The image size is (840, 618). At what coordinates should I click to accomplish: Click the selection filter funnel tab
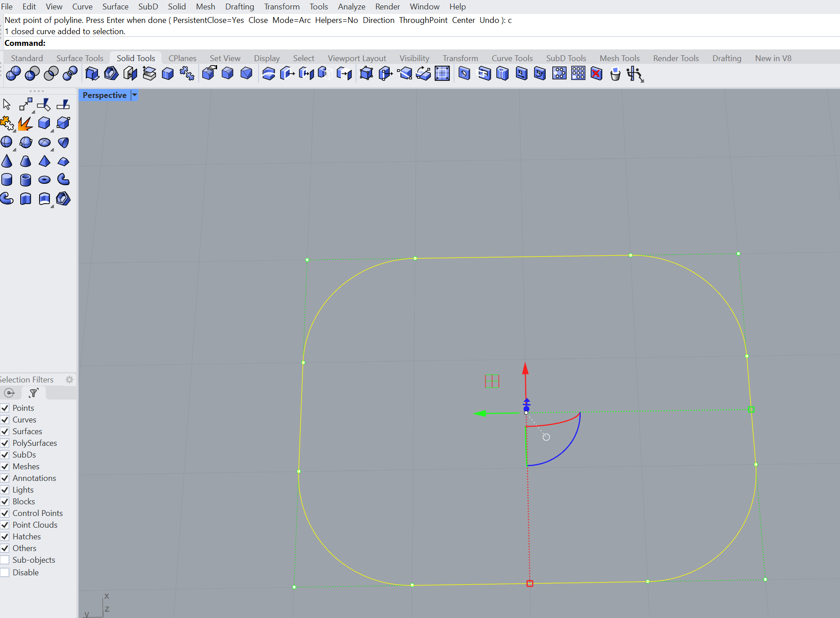click(x=33, y=393)
